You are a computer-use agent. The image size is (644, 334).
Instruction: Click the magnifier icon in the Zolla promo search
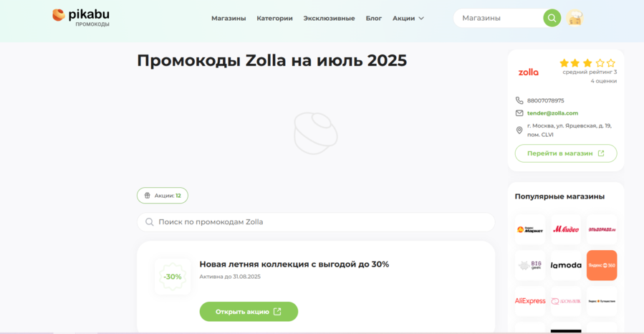point(150,222)
